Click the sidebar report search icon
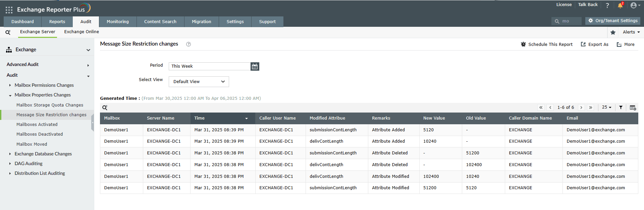This screenshot has height=210, width=644. pos(8,32)
